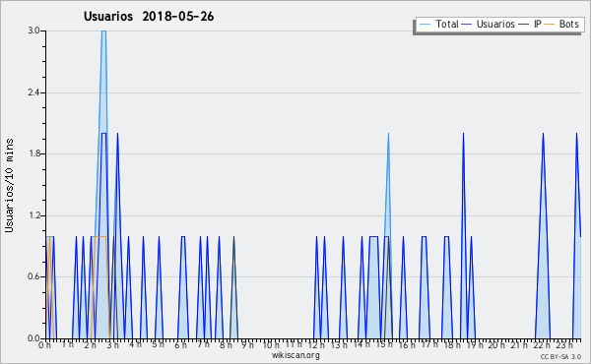Click the 6 h label on x-axis
The image size is (591, 364).
(180, 344)
